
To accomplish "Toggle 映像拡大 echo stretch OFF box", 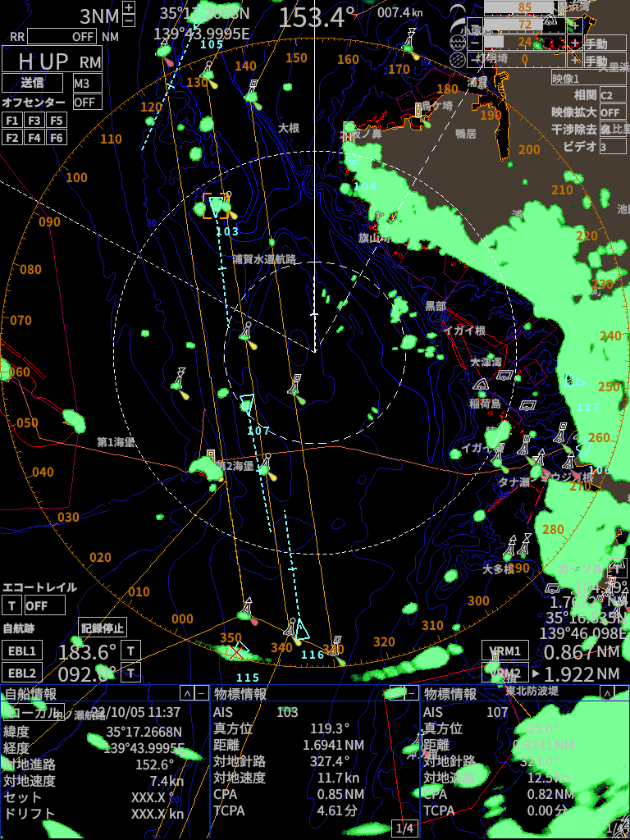I will (610, 112).
